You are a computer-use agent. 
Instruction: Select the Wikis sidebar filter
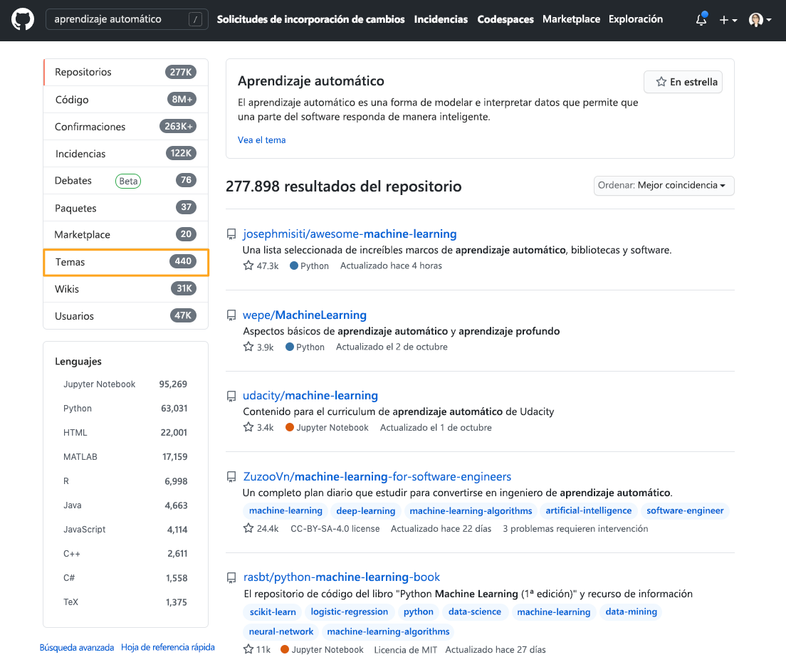point(126,288)
